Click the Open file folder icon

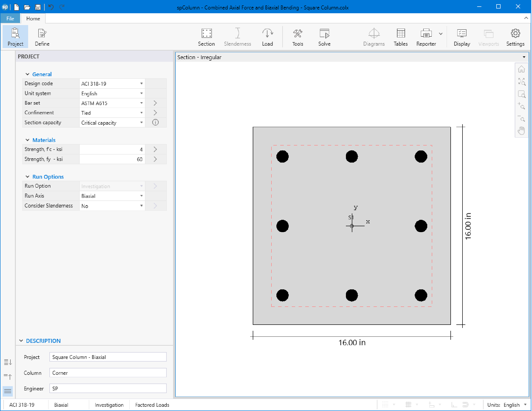[27, 7]
